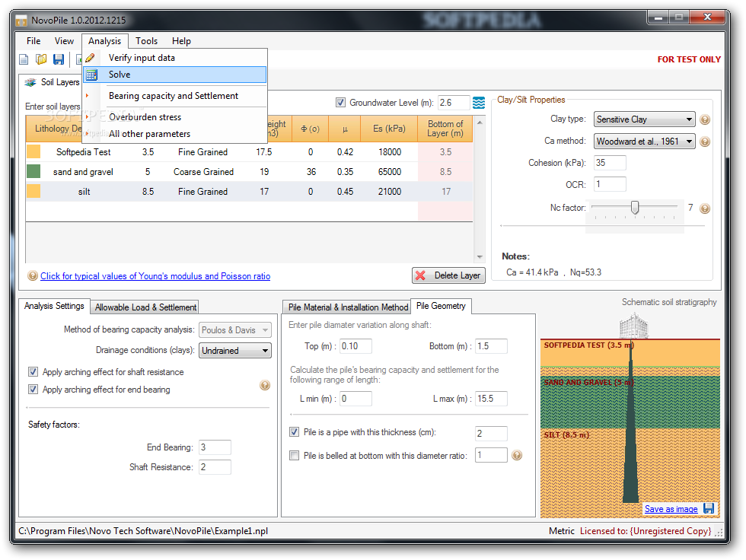Open the Ca method dropdown
Viewport: 746px width, 560px height.
click(644, 142)
